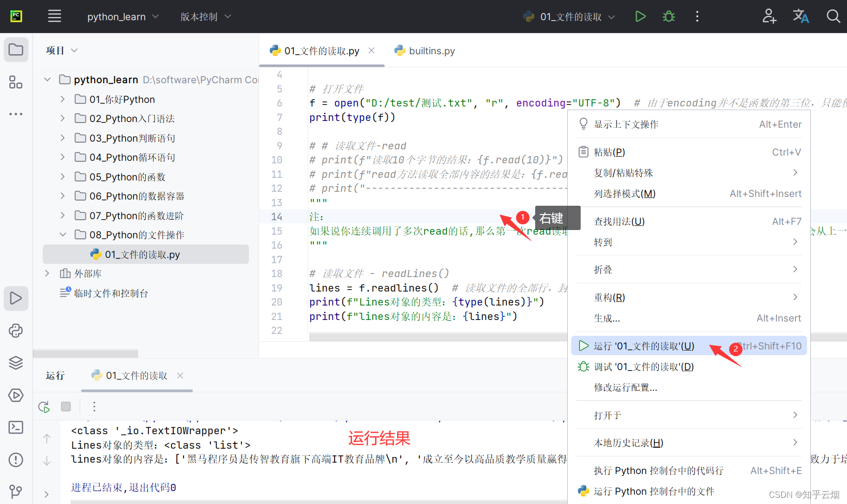Screen dimensions: 847x504
Task: Choose 粘贴(P) from context menu
Action: click(689, 152)
